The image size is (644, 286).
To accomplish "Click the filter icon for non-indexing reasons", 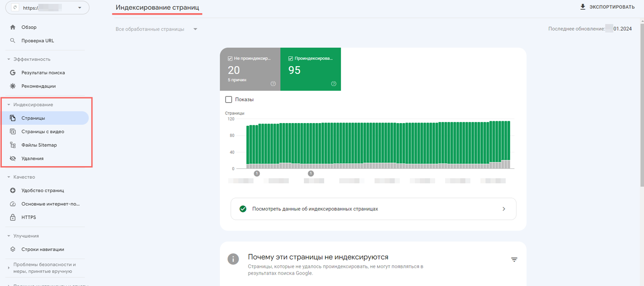I will [514, 260].
